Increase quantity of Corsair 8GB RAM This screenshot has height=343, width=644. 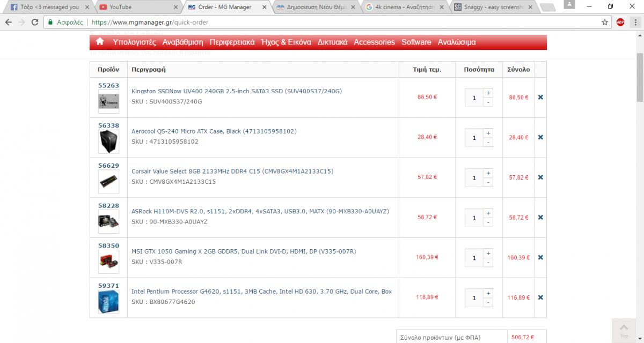(x=488, y=173)
